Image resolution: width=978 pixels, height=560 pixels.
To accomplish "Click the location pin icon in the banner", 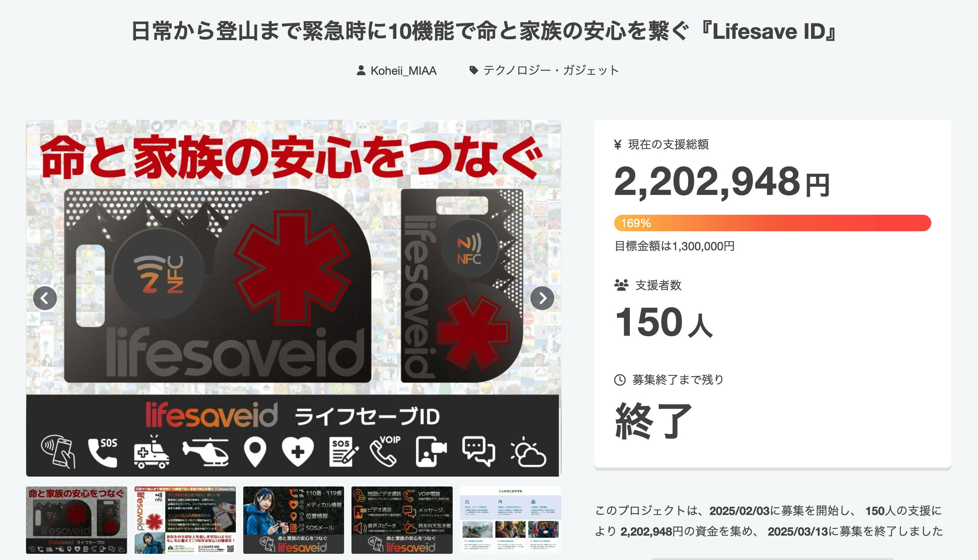I will [x=255, y=452].
